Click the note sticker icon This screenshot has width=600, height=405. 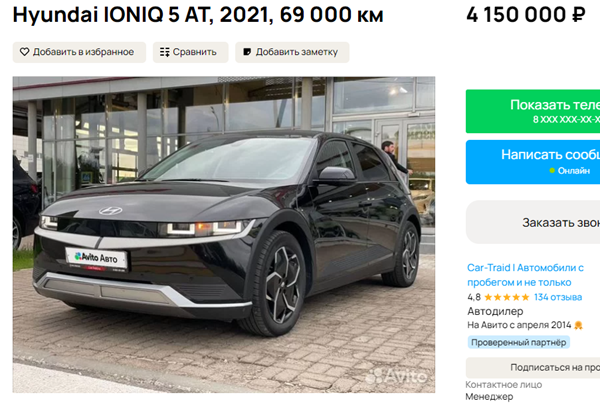(x=247, y=52)
